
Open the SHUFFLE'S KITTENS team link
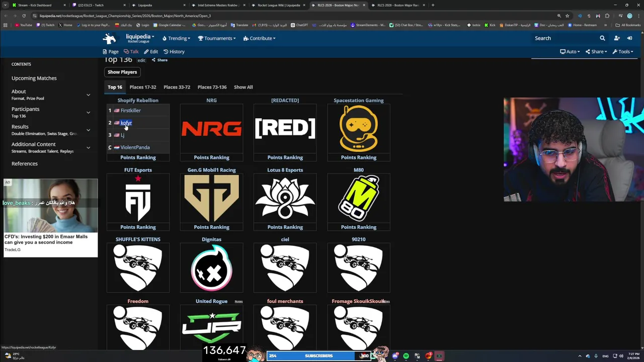pos(138,239)
